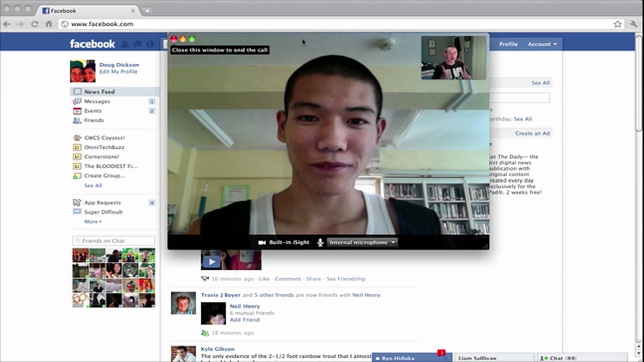Image resolution: width=644 pixels, height=362 pixels.
Task: Click the camera icon beside Built-in iSight
Action: point(262,242)
